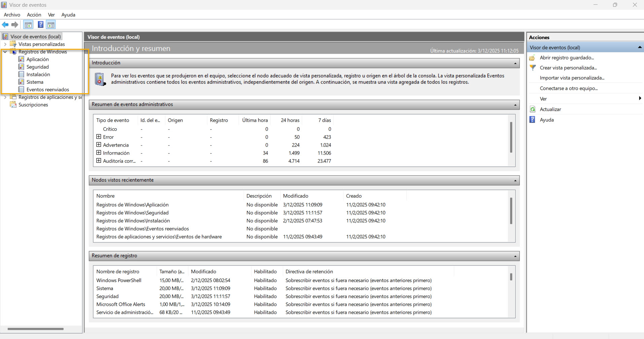
Task: Collapse the Introducción section
Action: [x=515, y=63]
